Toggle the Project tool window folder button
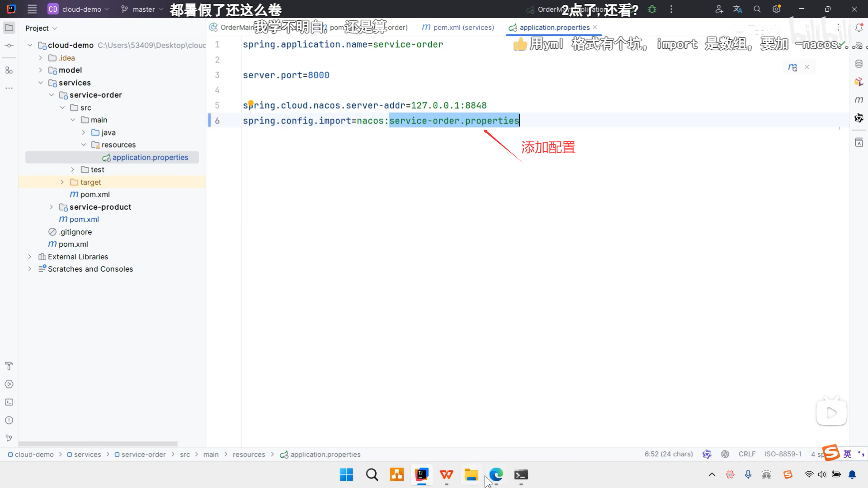The image size is (868, 488). [x=9, y=28]
